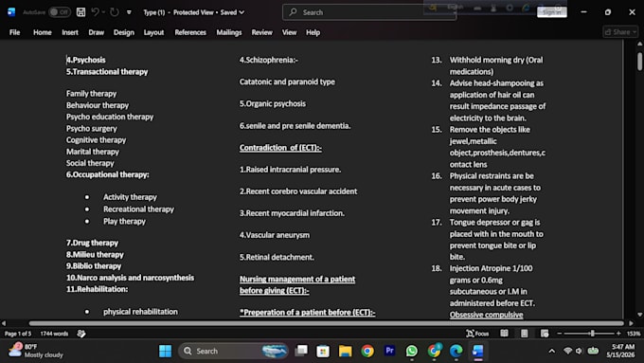Open the File menu
This screenshot has width=644, height=363.
point(15,32)
